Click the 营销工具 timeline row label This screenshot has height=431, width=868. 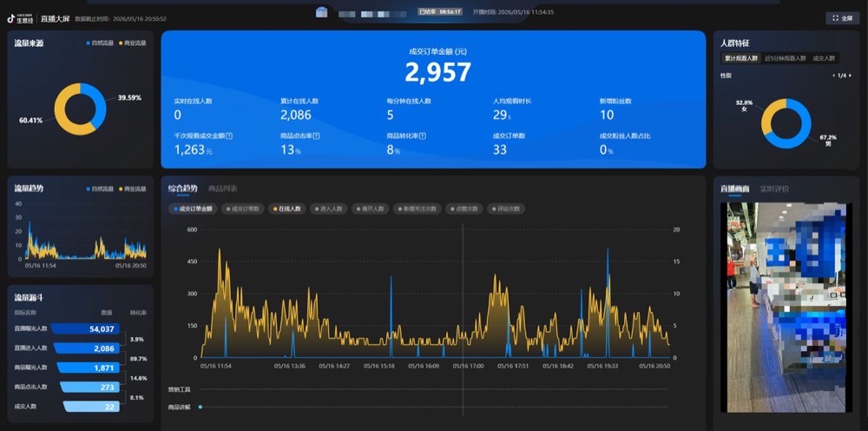(x=180, y=389)
